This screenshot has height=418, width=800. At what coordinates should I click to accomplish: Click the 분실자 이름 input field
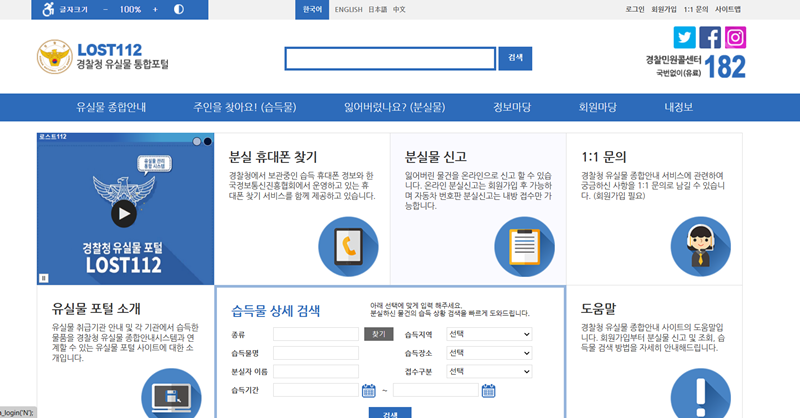316,372
